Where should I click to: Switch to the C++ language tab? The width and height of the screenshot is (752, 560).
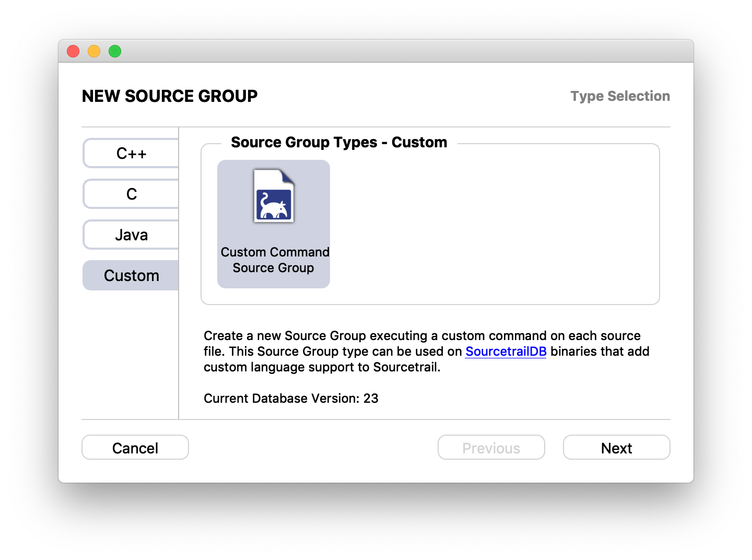[131, 153]
